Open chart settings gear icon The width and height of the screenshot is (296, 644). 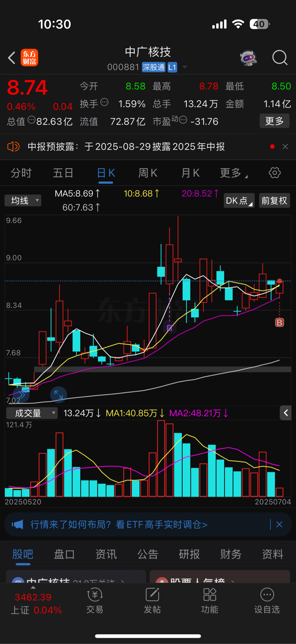coord(275,173)
